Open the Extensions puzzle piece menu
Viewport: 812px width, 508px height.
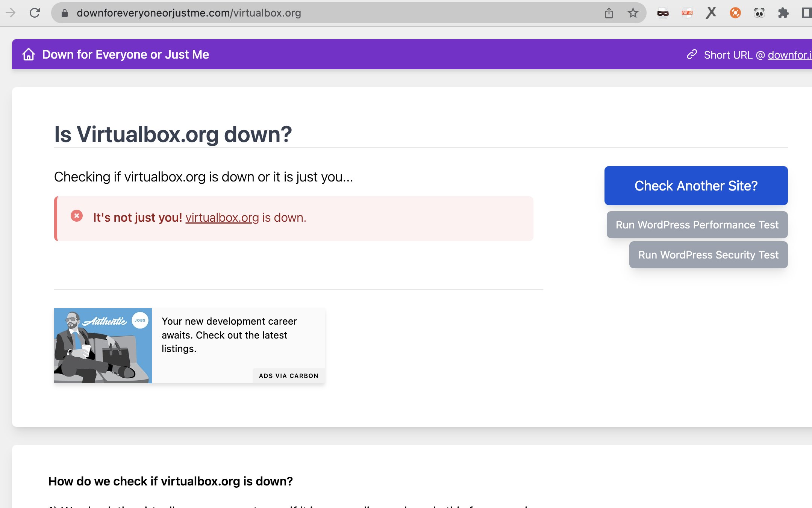tap(783, 13)
